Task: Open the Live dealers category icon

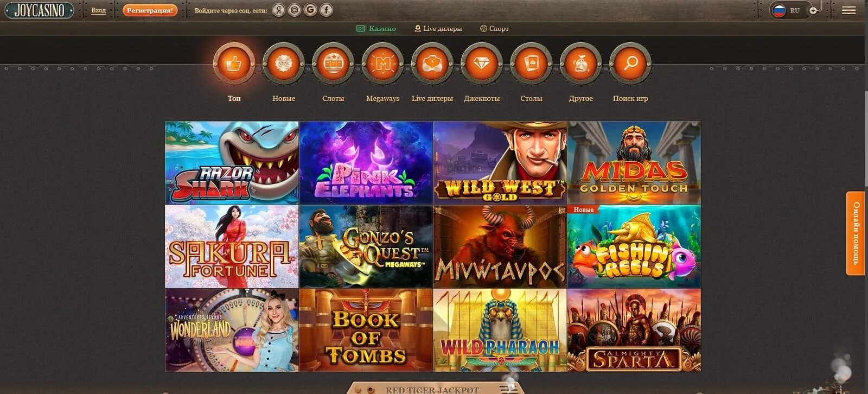Action: click(x=432, y=64)
